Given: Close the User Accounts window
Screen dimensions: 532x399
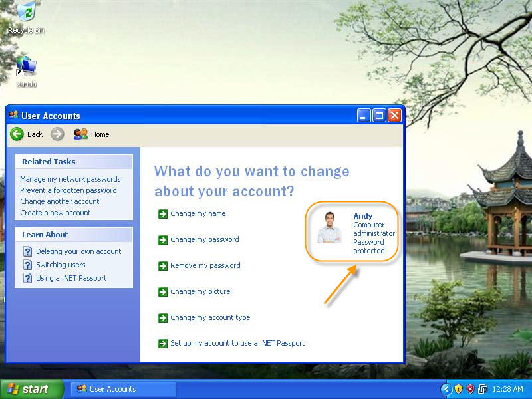Looking at the screenshot, I should [x=394, y=116].
